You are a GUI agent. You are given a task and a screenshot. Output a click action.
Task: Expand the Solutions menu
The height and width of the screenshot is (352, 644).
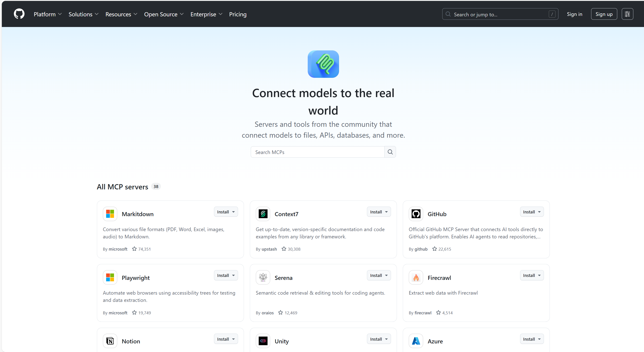pyautogui.click(x=84, y=14)
